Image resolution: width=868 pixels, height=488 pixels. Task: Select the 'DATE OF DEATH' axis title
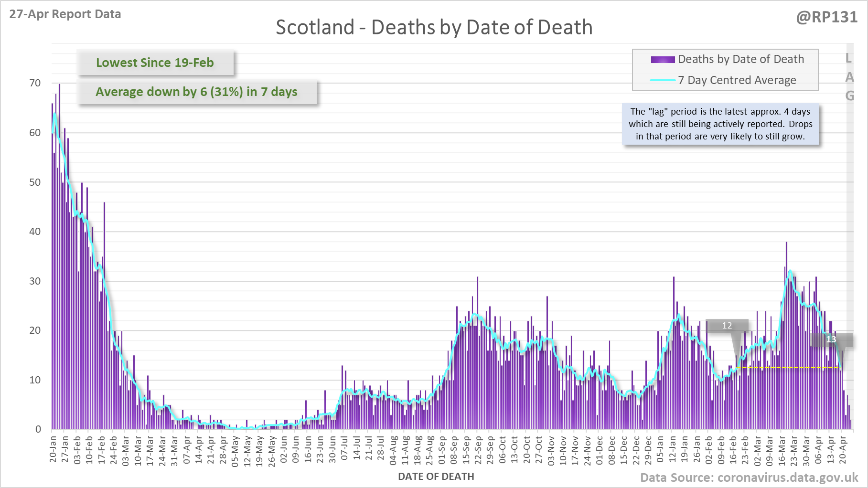[x=436, y=476]
